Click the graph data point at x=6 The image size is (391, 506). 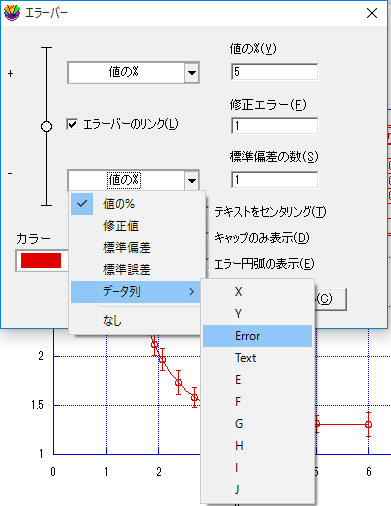pyautogui.click(x=368, y=425)
